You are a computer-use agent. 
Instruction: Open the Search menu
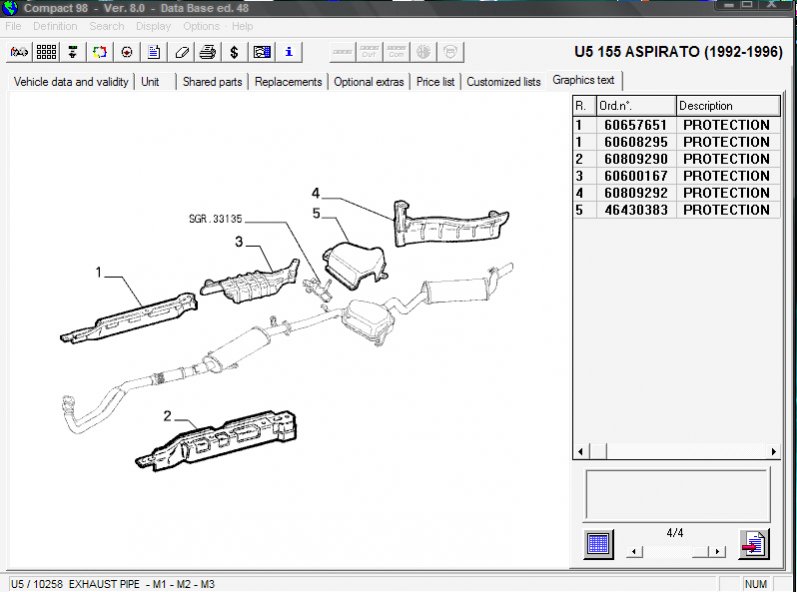(106, 26)
